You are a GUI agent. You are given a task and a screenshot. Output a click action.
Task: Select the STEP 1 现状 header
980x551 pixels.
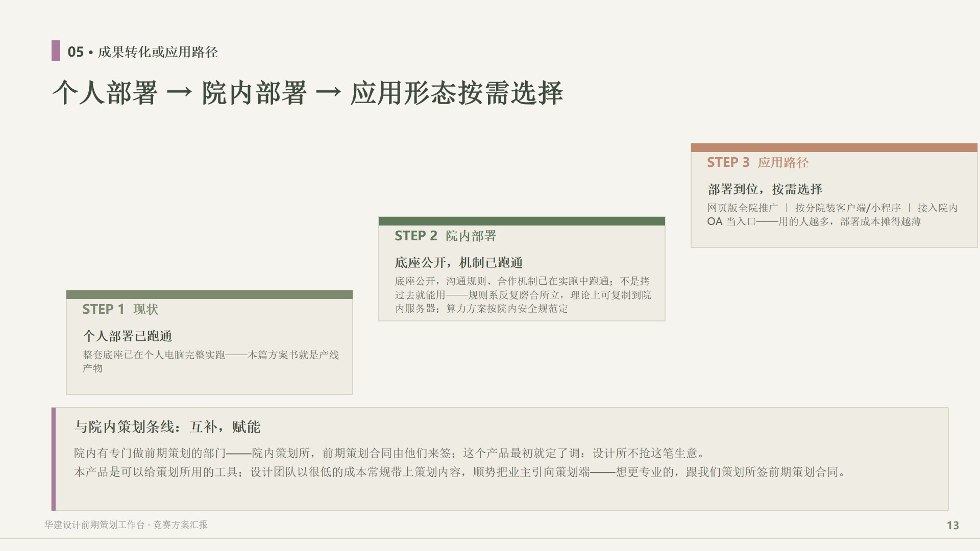click(120, 309)
